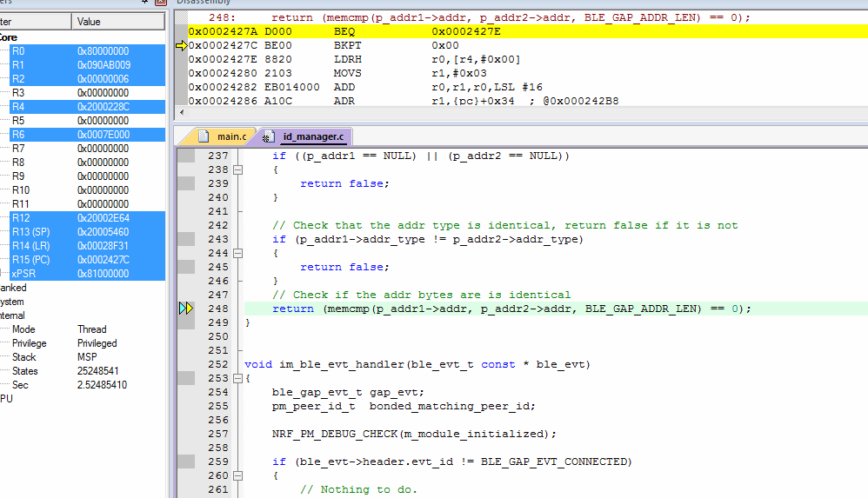Click the Value column header
This screenshot has width=868, height=498.
click(x=118, y=22)
